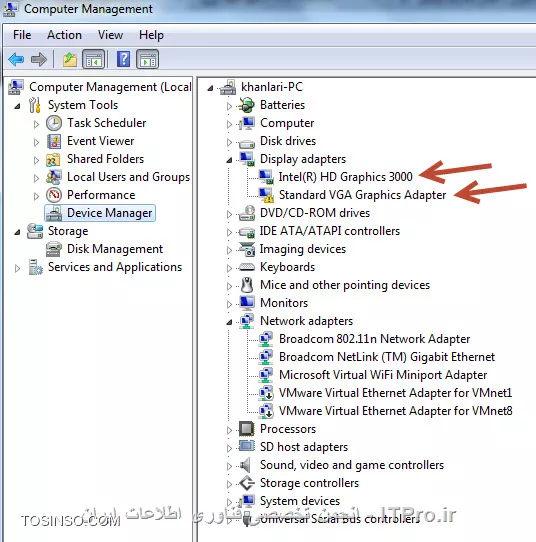This screenshot has width=536, height=542.
Task: Click the Up One Level folder icon
Action: pos(69,59)
